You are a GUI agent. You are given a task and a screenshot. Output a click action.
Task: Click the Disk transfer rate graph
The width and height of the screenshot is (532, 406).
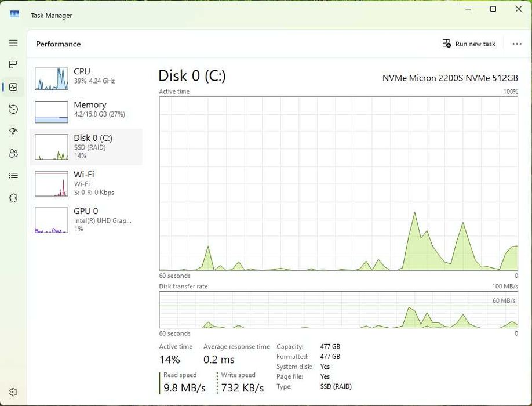pos(338,310)
